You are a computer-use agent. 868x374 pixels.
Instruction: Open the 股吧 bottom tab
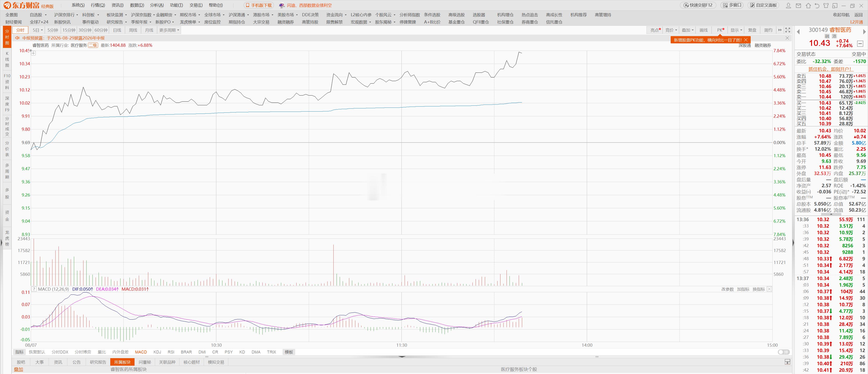coord(21,362)
